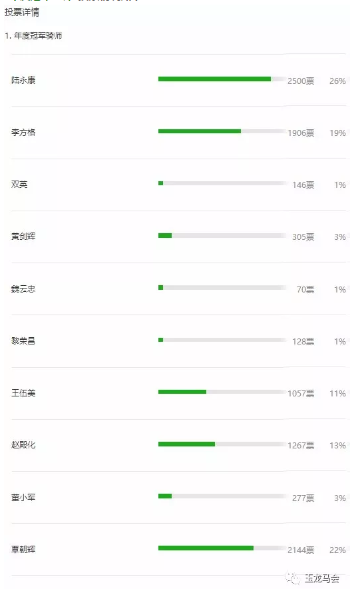Click the 2144票 progress bar
Image resolution: width=364 pixels, height=589 pixels.
pos(222,548)
